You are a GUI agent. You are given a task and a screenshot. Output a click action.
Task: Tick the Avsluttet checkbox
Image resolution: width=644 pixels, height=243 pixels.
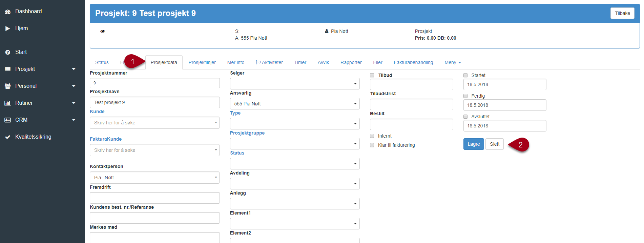pyautogui.click(x=465, y=117)
